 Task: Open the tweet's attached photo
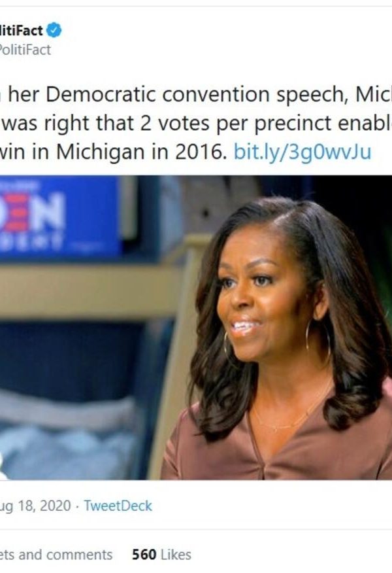tap(196, 328)
